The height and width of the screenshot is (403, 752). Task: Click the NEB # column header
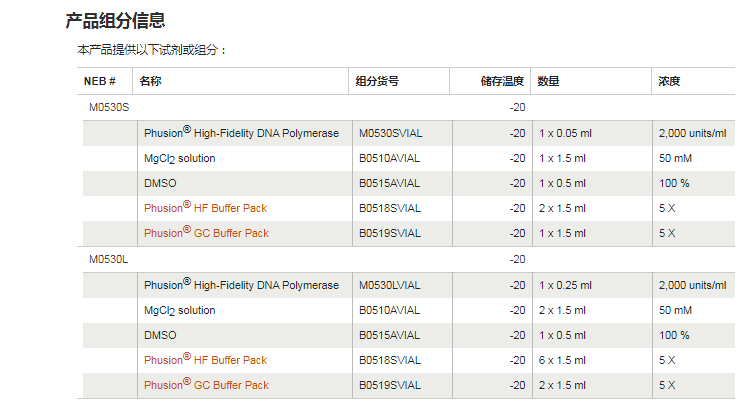99,81
